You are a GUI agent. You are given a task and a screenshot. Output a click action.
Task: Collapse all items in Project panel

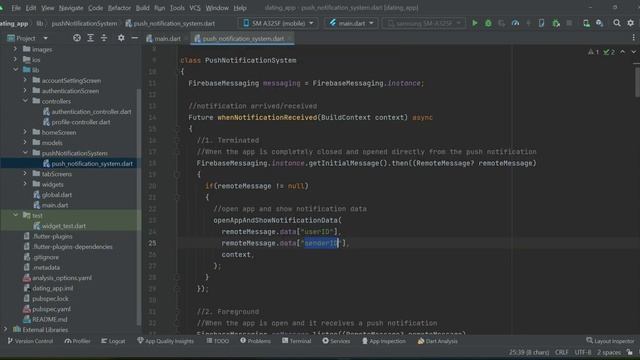[104, 38]
